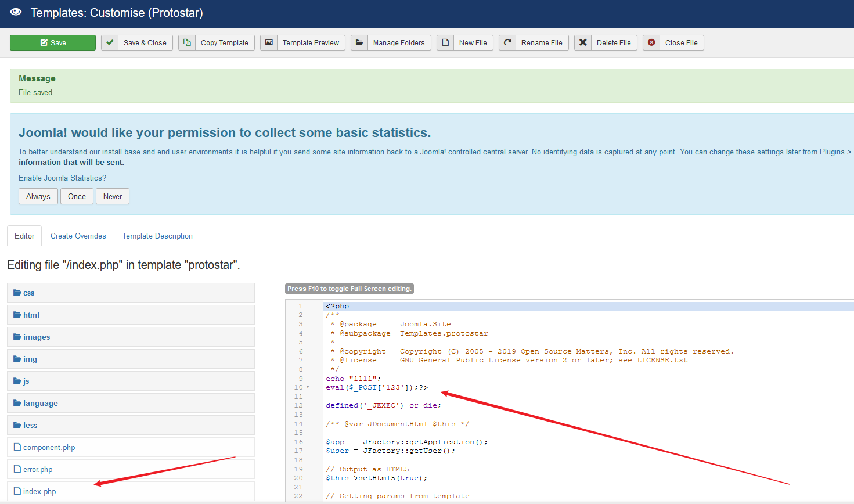Switch to Create Overrides tab

click(x=78, y=236)
